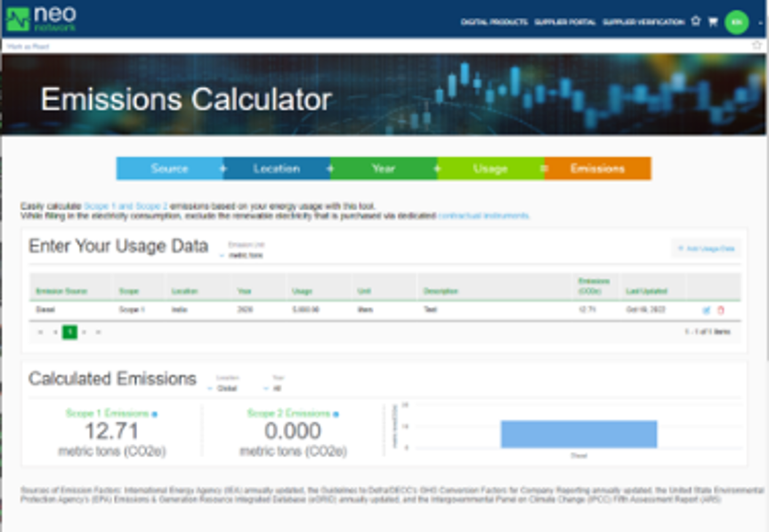Click the Scope 1 cell in Diesel row
The width and height of the screenshot is (769, 532).
coord(132,310)
